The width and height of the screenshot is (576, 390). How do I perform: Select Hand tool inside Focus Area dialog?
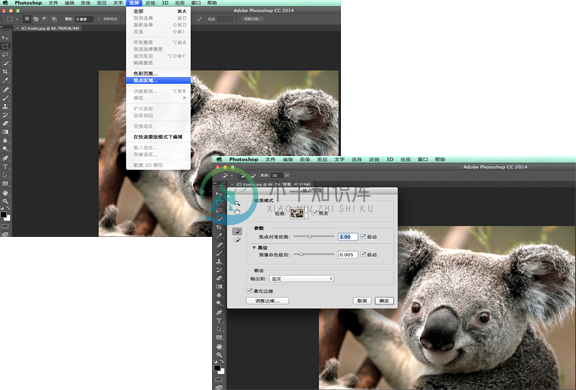[x=237, y=212]
